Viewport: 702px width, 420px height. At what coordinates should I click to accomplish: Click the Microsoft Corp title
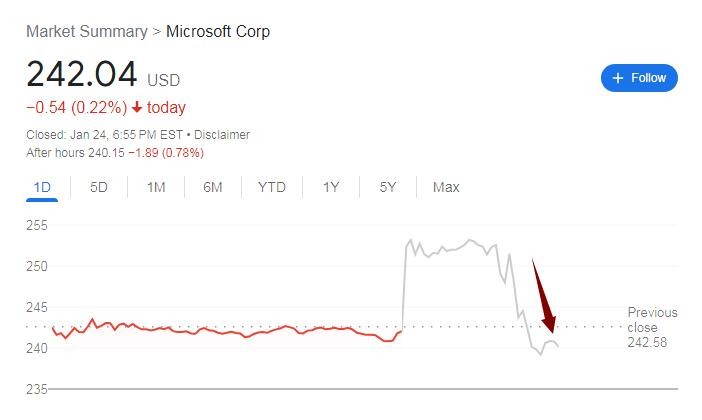pos(218,31)
